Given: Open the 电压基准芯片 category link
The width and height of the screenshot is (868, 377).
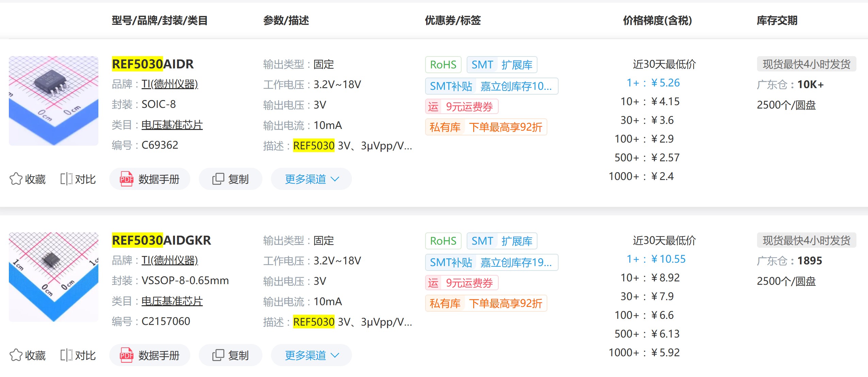Looking at the screenshot, I should [x=172, y=125].
